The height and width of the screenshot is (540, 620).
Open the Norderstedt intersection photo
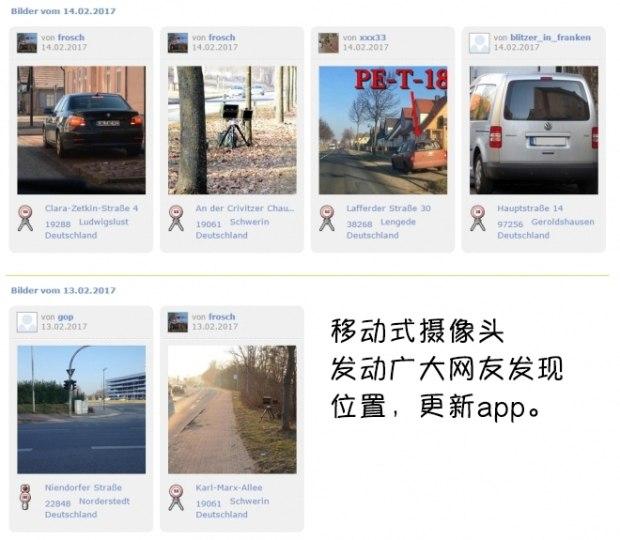click(x=81, y=410)
